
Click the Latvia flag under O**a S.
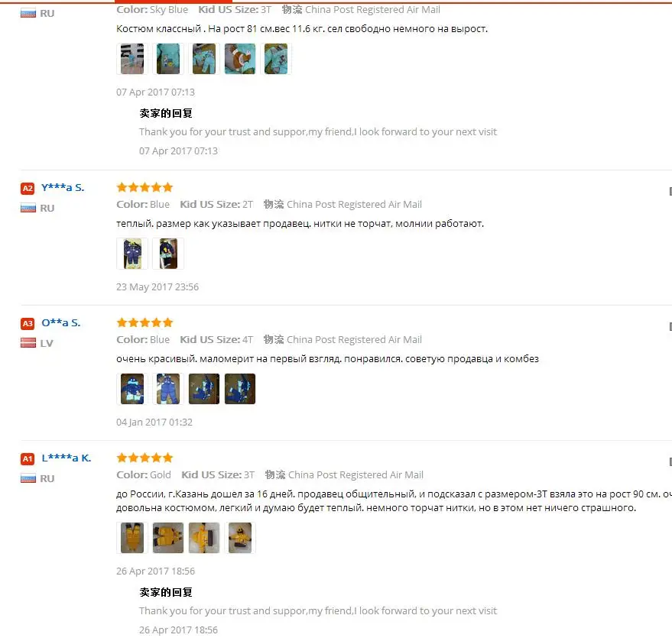(x=28, y=343)
